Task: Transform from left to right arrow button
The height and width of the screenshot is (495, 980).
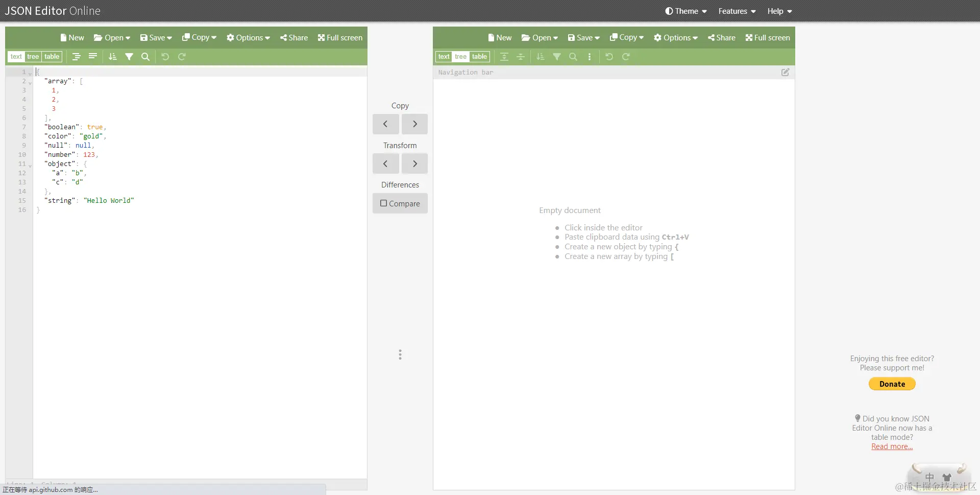Action: pyautogui.click(x=414, y=163)
